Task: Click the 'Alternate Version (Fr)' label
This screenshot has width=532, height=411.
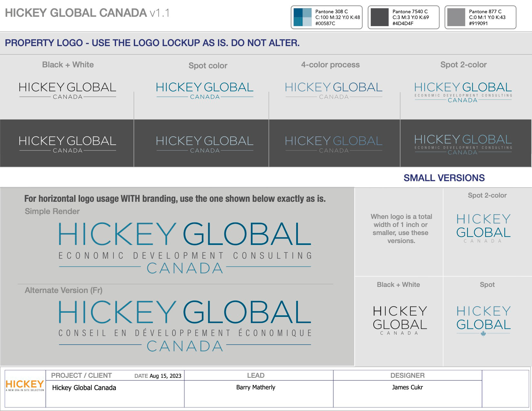Action: point(64,290)
